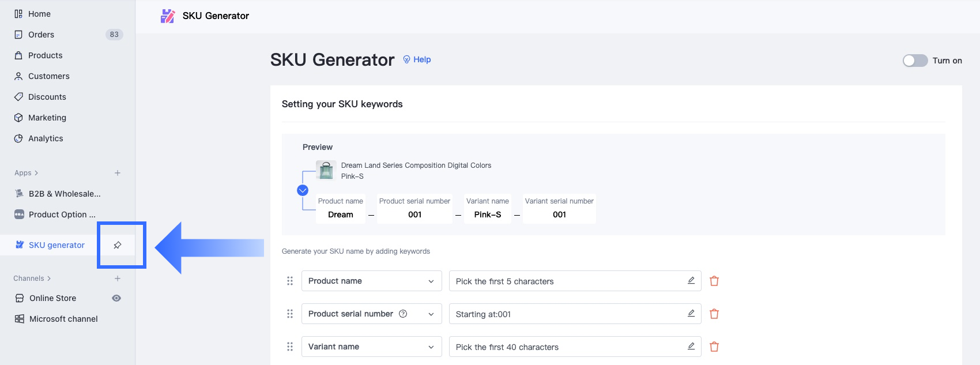980x365 pixels.
Task: Delete the Product serial number row
Action: coord(714,314)
